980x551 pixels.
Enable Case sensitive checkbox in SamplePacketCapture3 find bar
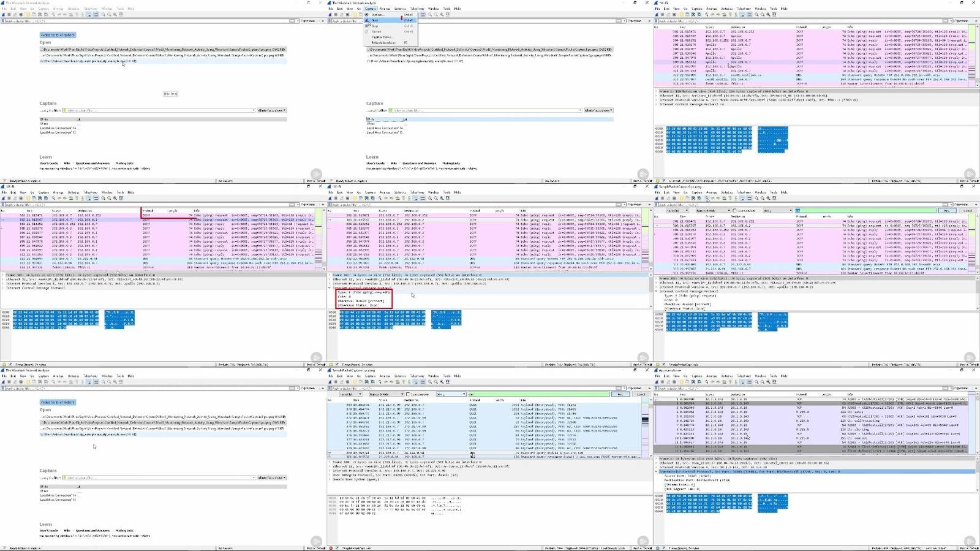point(734,211)
